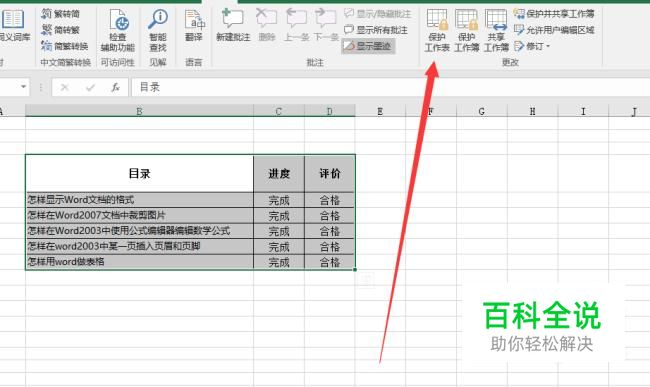Select column I header
This screenshot has width=650, height=387.
point(583,111)
